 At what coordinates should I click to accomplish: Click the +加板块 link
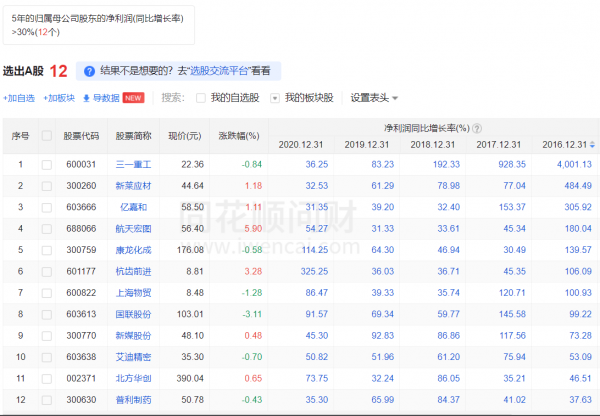click(x=59, y=98)
